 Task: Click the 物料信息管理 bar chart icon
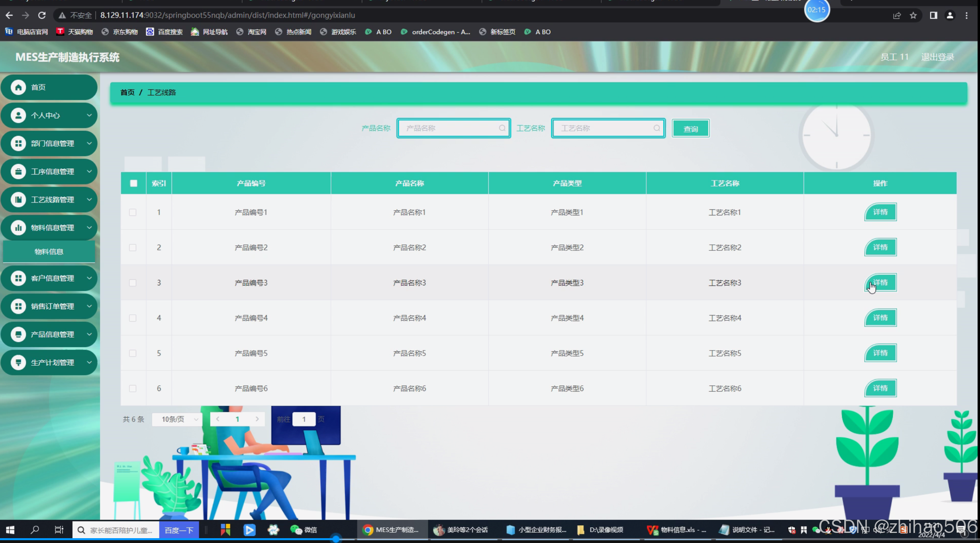(x=18, y=228)
